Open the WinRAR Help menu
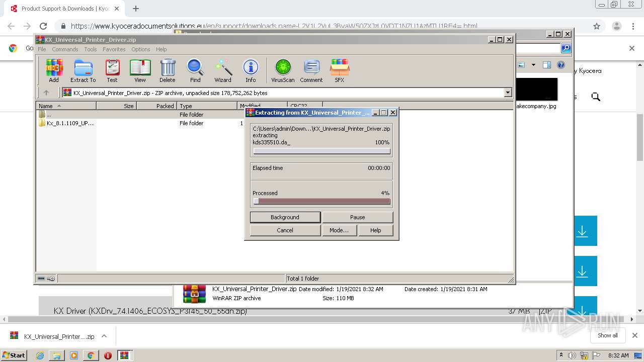644x362 pixels. pyautogui.click(x=161, y=49)
